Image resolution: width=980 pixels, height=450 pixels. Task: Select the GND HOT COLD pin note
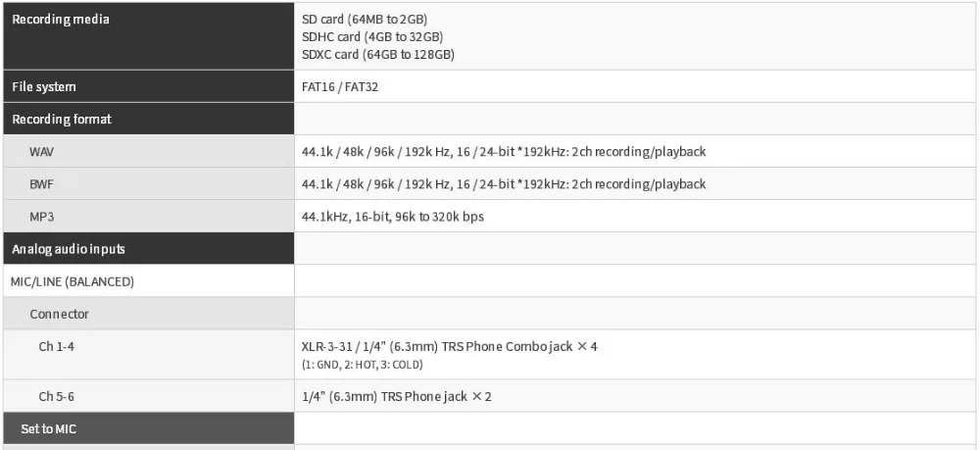pyautogui.click(x=363, y=365)
